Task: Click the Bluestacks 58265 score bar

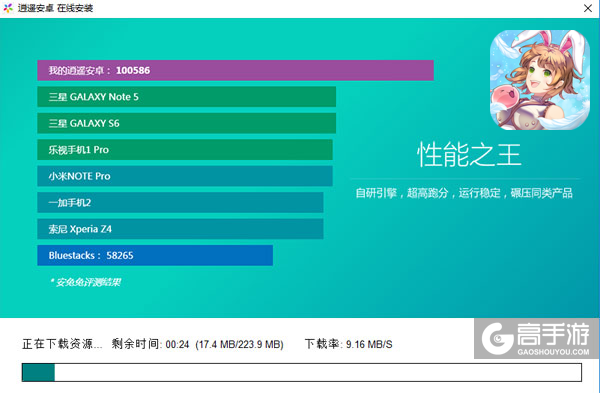Action: coord(155,255)
